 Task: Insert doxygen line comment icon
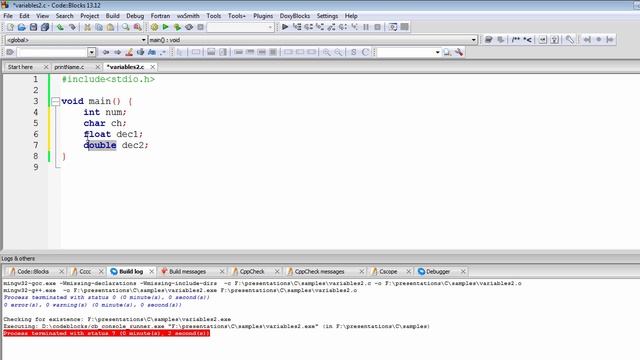[x=528, y=40]
